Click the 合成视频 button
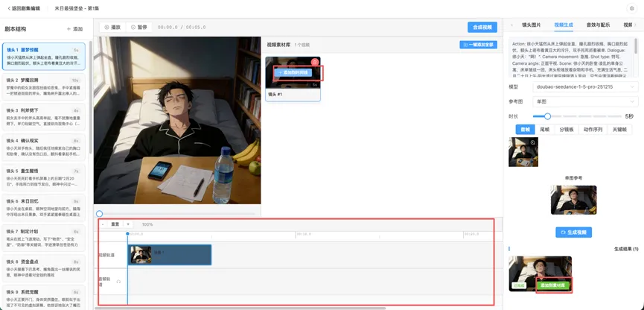644x310 pixels. coord(482,27)
